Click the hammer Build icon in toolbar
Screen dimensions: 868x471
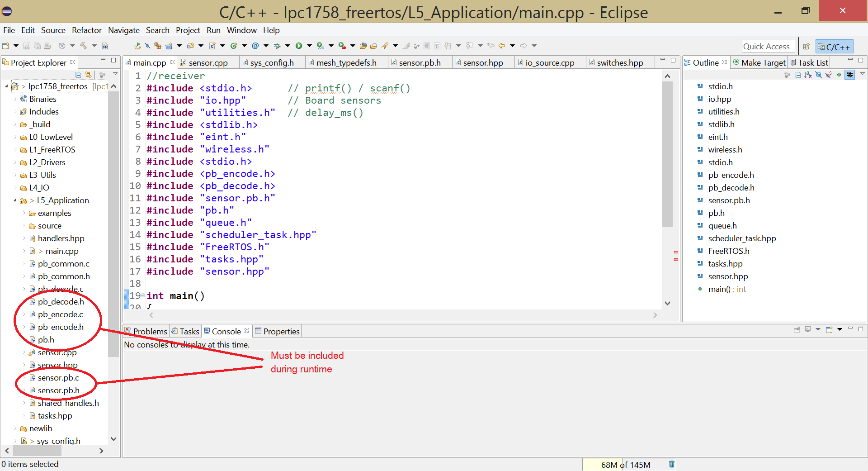click(x=83, y=46)
